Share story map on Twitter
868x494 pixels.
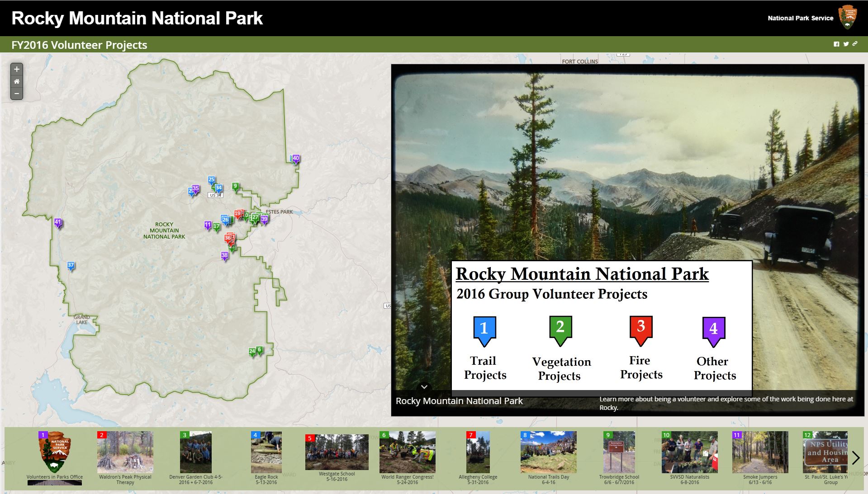[x=846, y=44]
